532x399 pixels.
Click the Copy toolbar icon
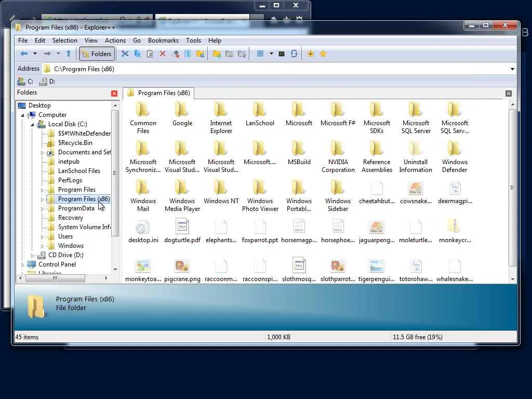point(137,54)
